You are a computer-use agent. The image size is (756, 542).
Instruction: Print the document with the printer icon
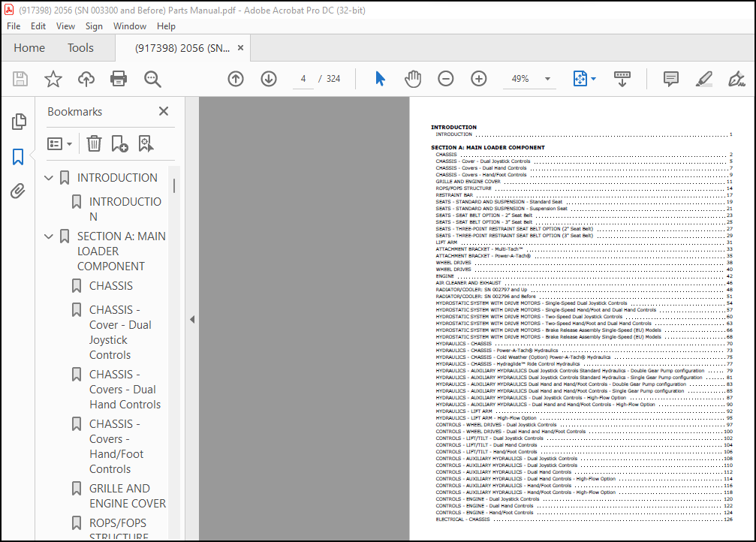[119, 79]
